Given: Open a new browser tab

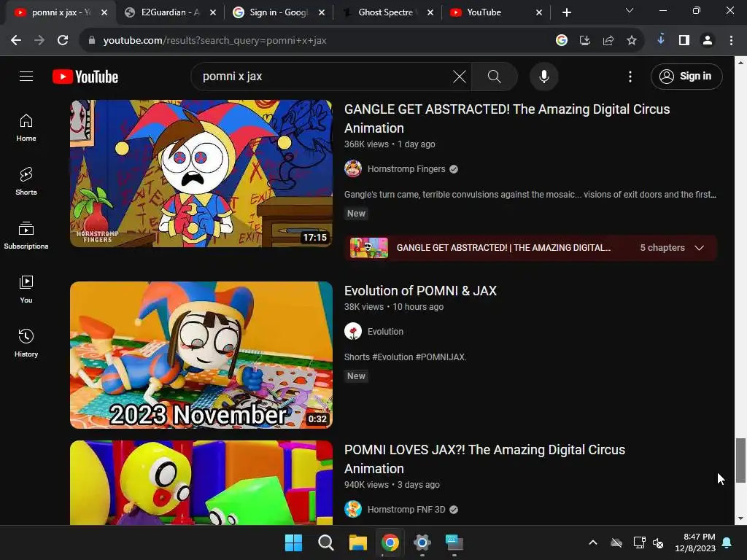Looking at the screenshot, I should point(566,12).
